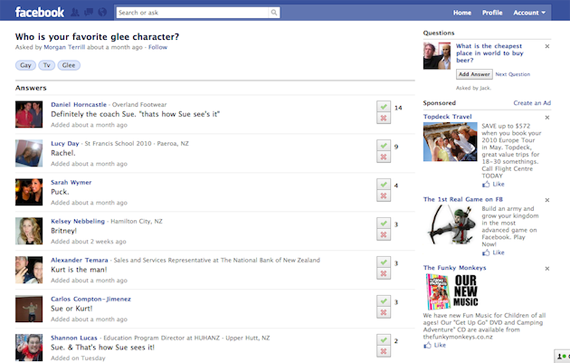Screen dimensions: 570x363
Task: Vote down Kelsey Nebbeling's Britney answer
Action: point(384,235)
